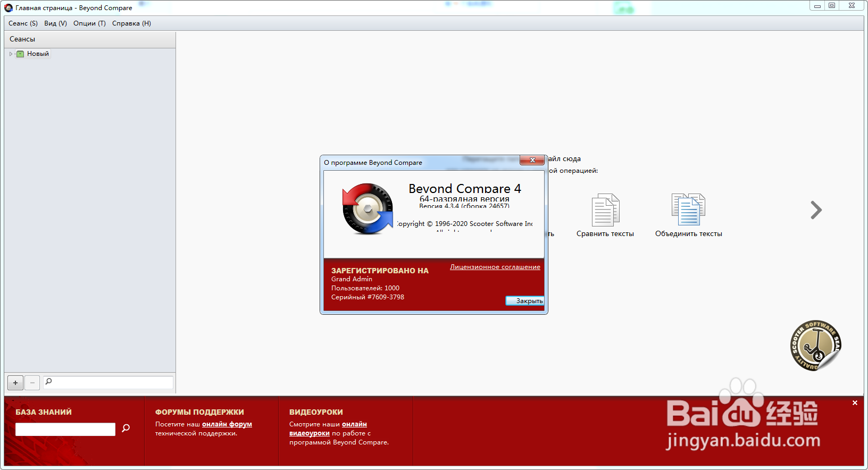
Task: Click the Закрыть button
Action: tap(524, 301)
